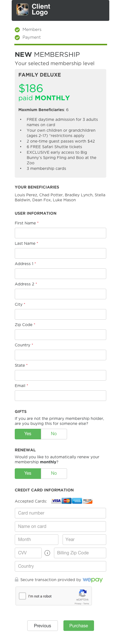Screen dimensions: 121x644
Task: Click the First Name input field
Action: tap(60, 233)
